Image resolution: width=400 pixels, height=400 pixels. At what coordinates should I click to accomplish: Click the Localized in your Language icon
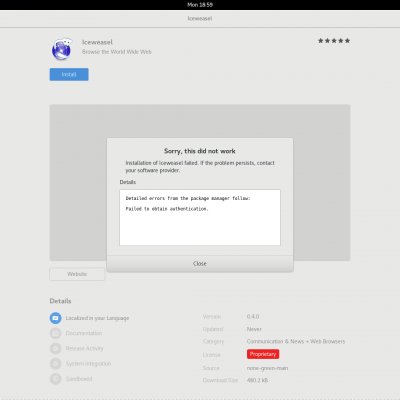(x=56, y=318)
